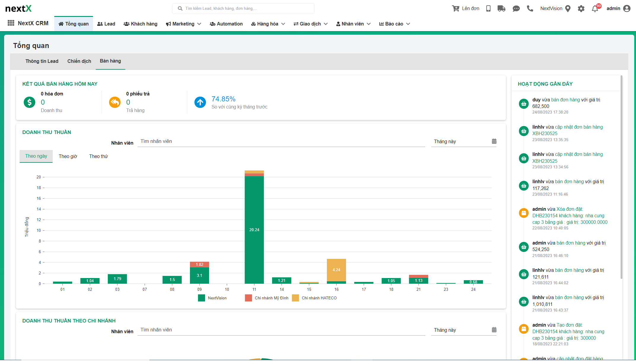Image resolution: width=636 pixels, height=364 pixels.
Task: Click basket icon beside duy's 682,500 order
Action: (524, 104)
